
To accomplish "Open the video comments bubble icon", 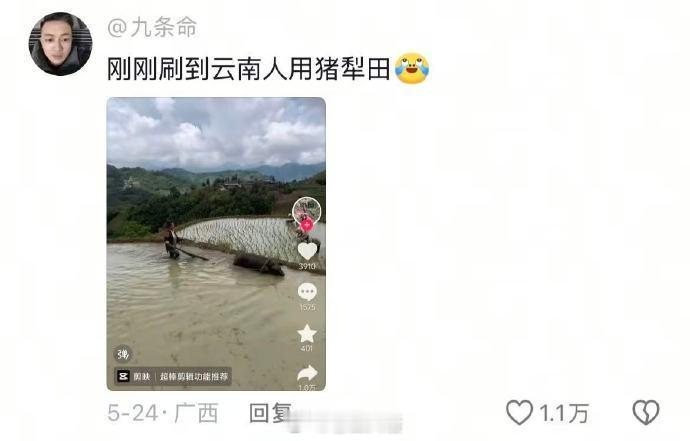I will click(x=307, y=292).
